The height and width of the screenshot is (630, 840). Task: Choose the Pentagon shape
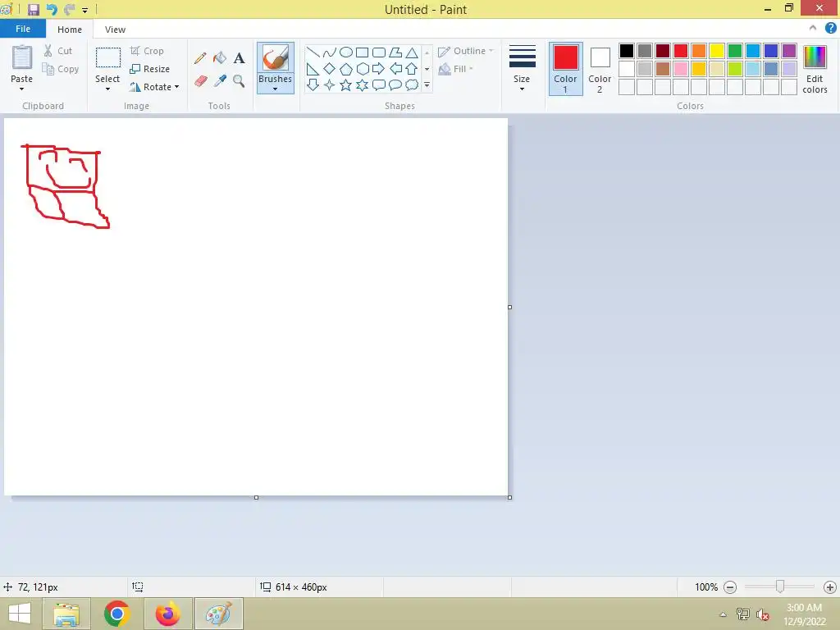pos(346,69)
